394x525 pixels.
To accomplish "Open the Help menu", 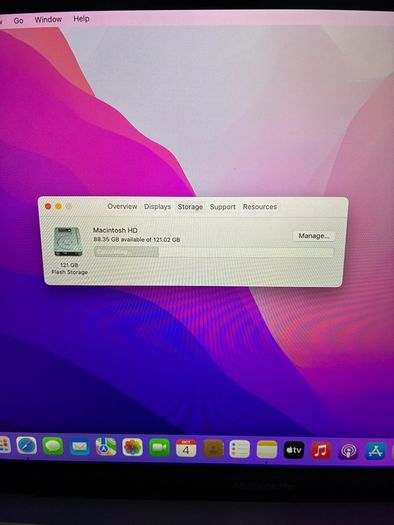I will point(81,19).
